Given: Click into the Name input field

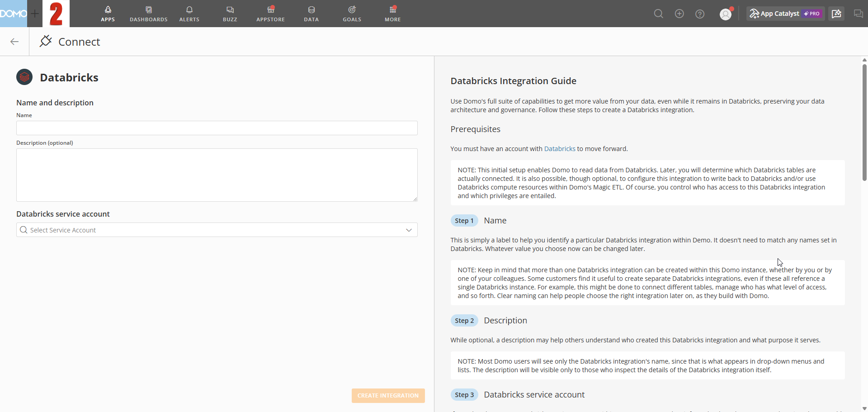Looking at the screenshot, I should [x=217, y=128].
